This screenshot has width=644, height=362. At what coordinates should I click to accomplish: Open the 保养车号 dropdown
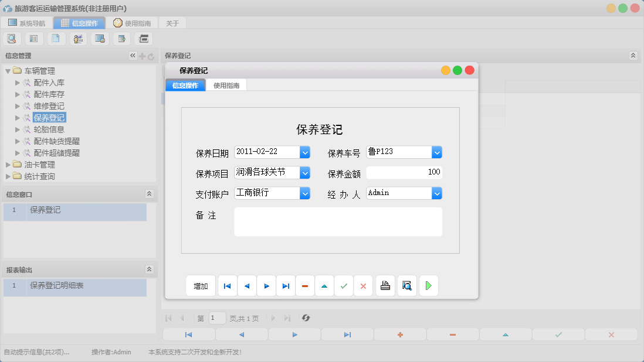pos(437,152)
